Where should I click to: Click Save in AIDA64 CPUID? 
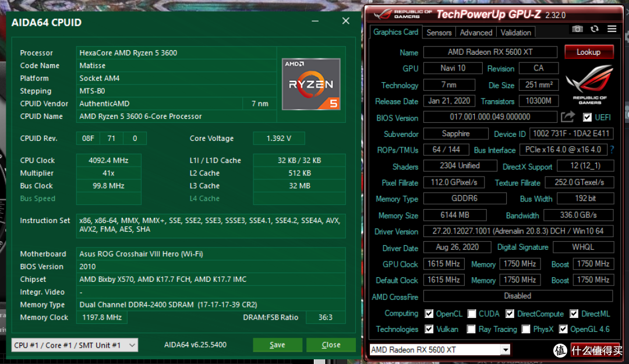[x=277, y=345]
